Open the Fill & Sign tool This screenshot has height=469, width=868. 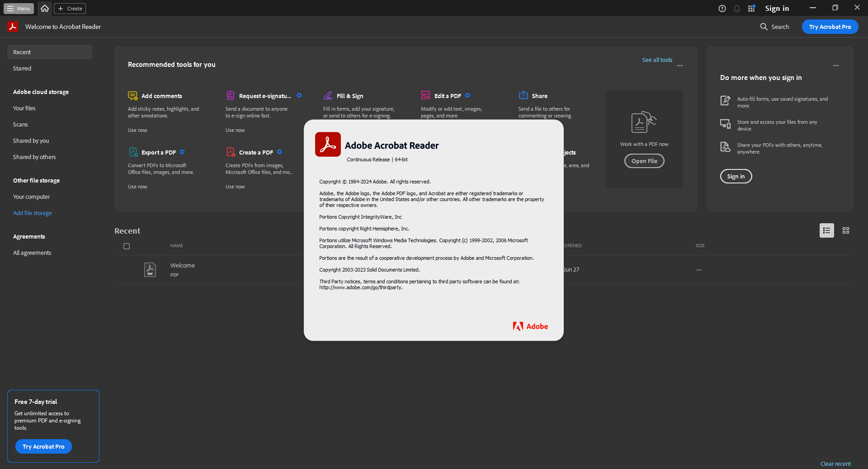pyautogui.click(x=328, y=95)
